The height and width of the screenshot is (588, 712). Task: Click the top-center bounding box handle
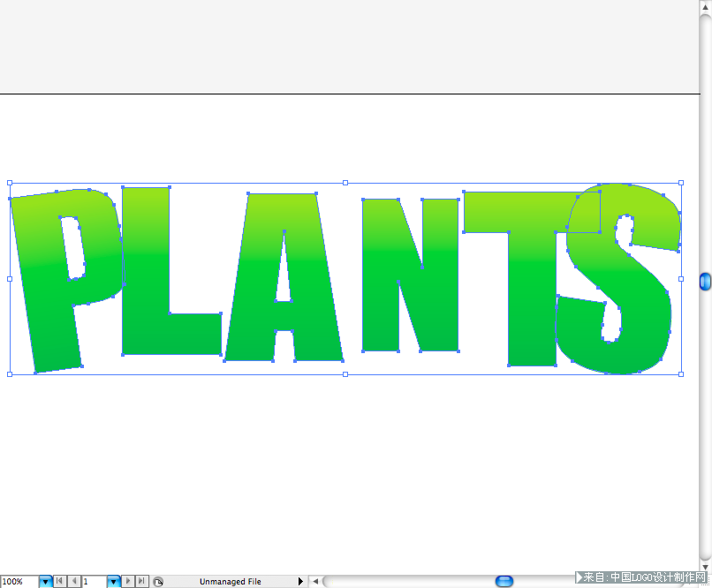click(x=345, y=183)
